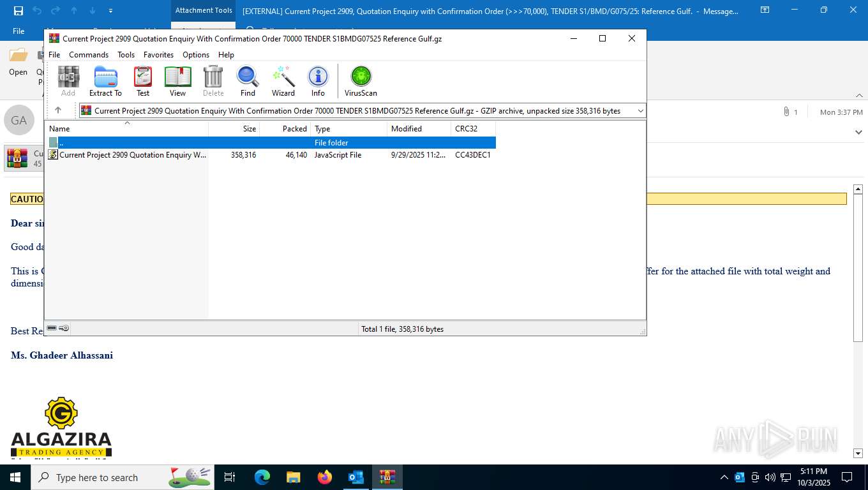Click the Find toolbar icon
The height and width of the screenshot is (490, 868).
[248, 82]
